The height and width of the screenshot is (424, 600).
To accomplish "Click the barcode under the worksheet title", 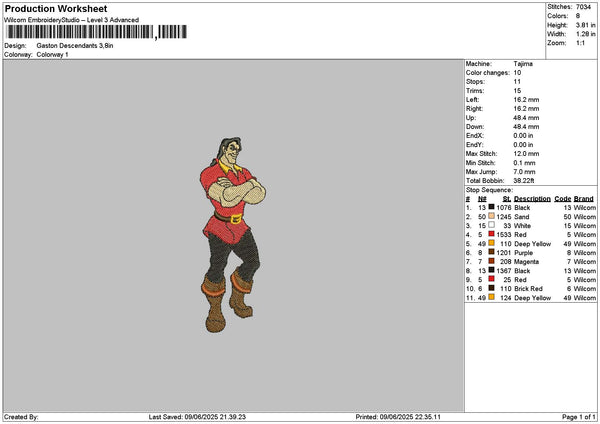I will 97,32.
